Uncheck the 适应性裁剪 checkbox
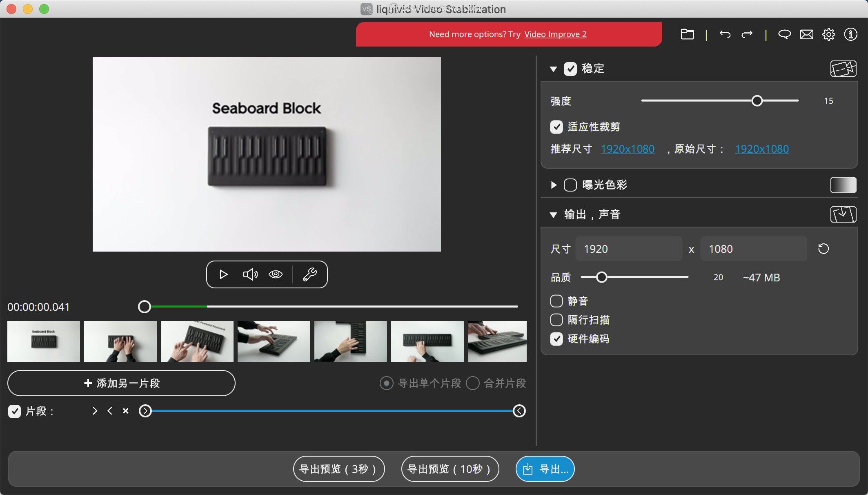The height and width of the screenshot is (495, 868). coord(556,127)
